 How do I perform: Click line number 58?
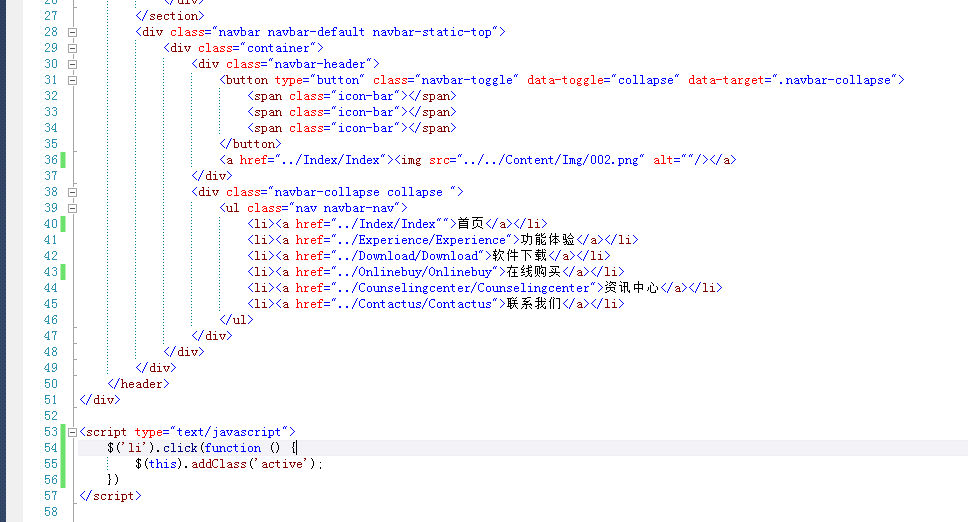pyautogui.click(x=51, y=512)
